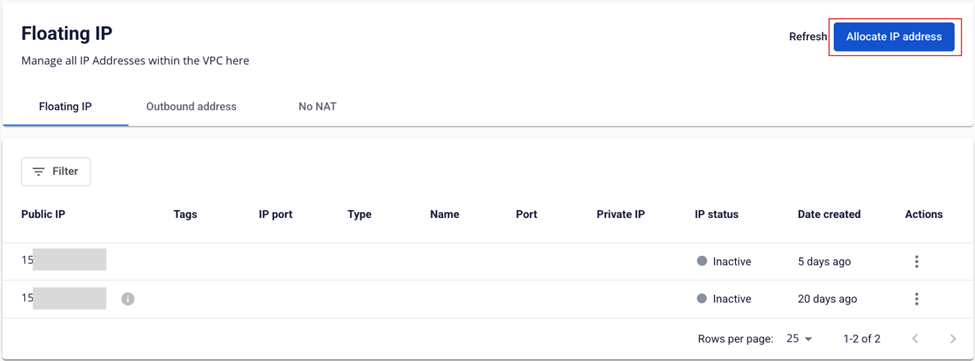Click the Private IP column header
Image resolution: width=975 pixels, height=361 pixels.
pos(621,214)
